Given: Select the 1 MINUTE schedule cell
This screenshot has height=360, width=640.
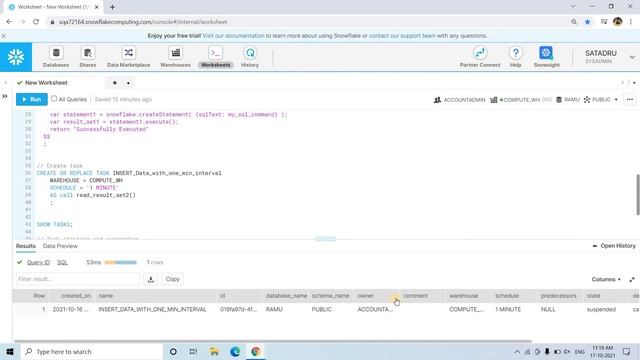Looking at the screenshot, I should pos(508,309).
